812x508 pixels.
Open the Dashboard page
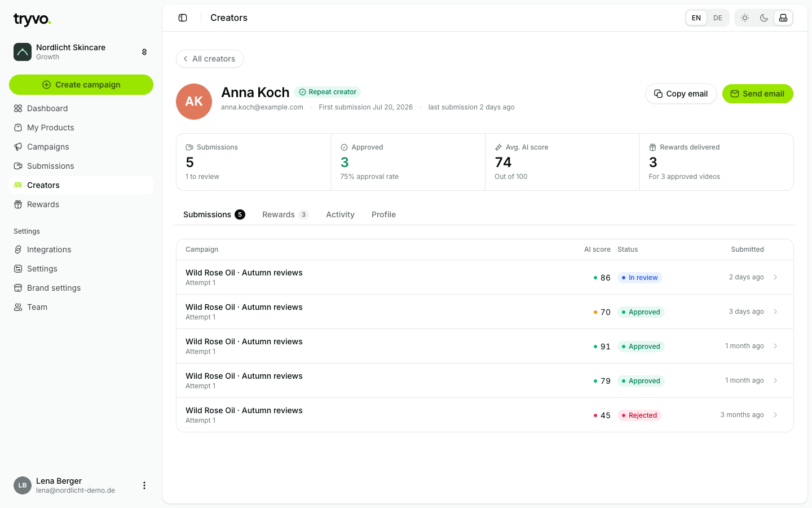coord(81,108)
